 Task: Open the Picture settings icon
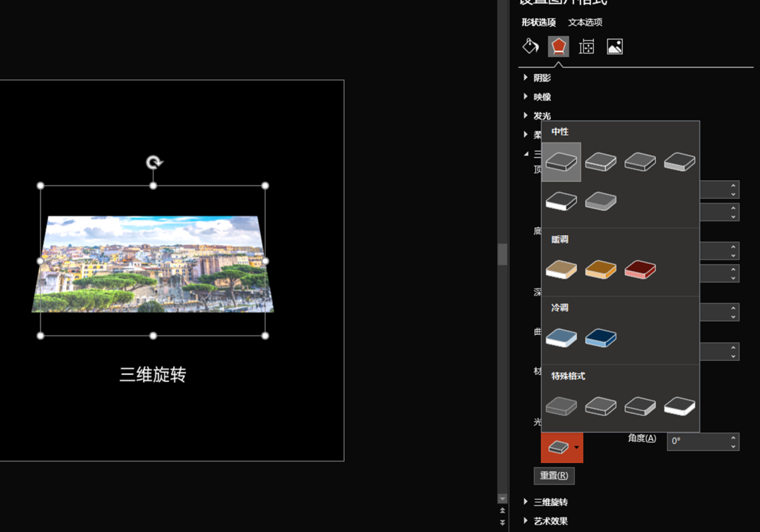click(614, 46)
